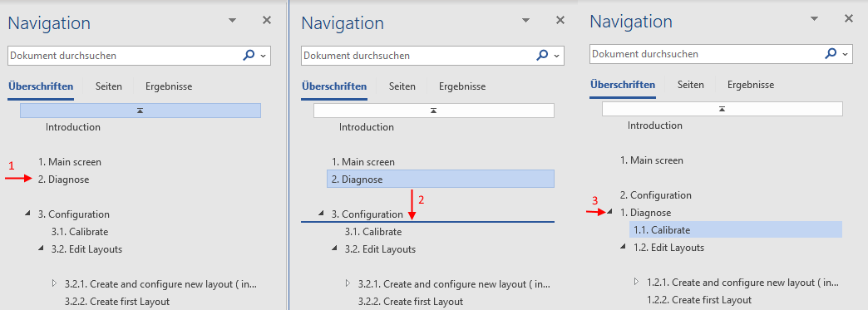
Task: Collapse '1.2. Edit Layouts' heading in right pane
Action: (x=623, y=247)
